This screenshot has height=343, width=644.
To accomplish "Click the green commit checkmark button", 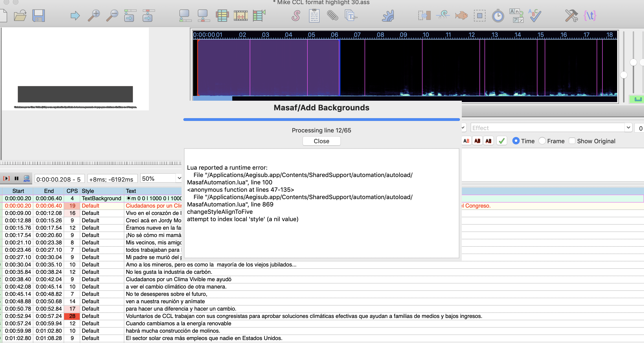I will tap(502, 141).
